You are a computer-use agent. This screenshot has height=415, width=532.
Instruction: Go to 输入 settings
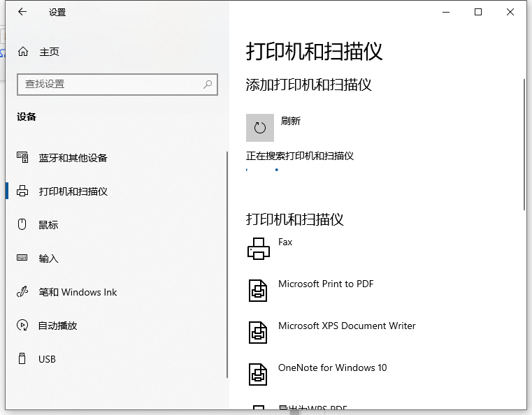pyautogui.click(x=48, y=259)
